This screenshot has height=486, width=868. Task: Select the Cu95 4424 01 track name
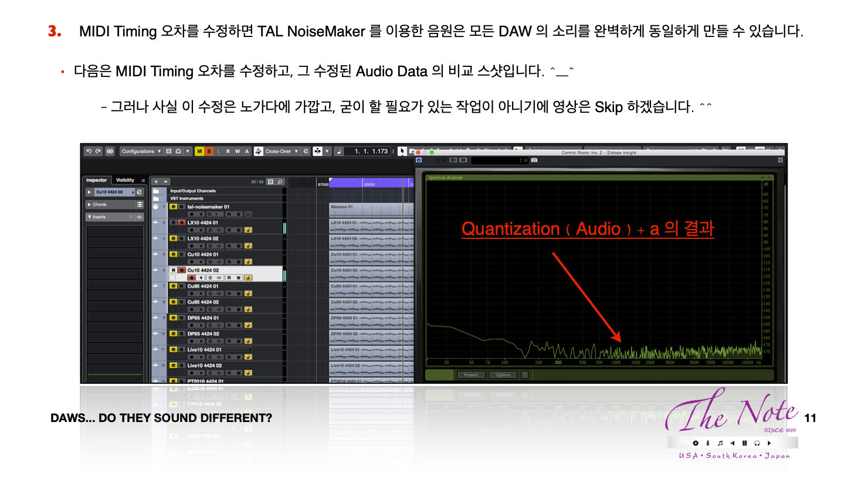pyautogui.click(x=203, y=286)
